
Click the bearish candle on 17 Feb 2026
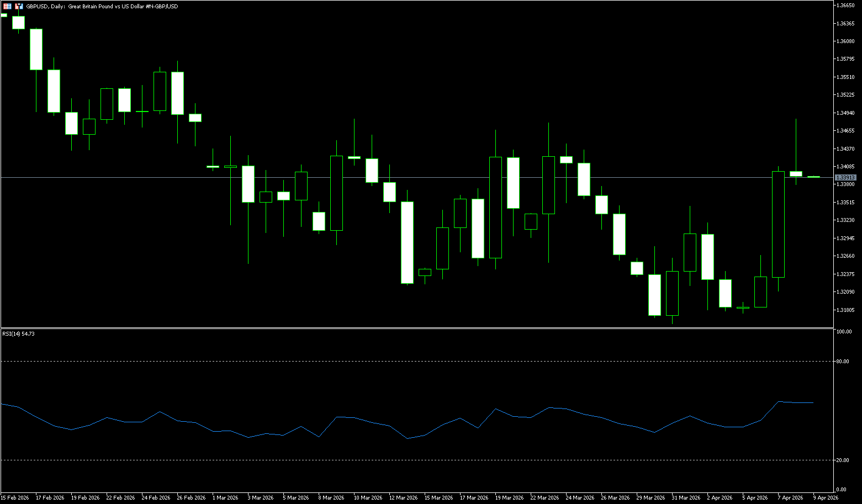coord(36,49)
